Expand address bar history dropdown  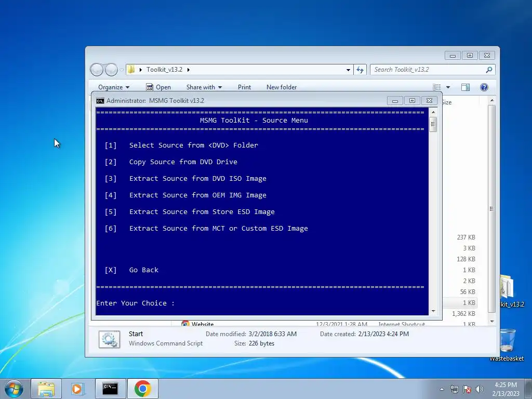click(x=348, y=70)
